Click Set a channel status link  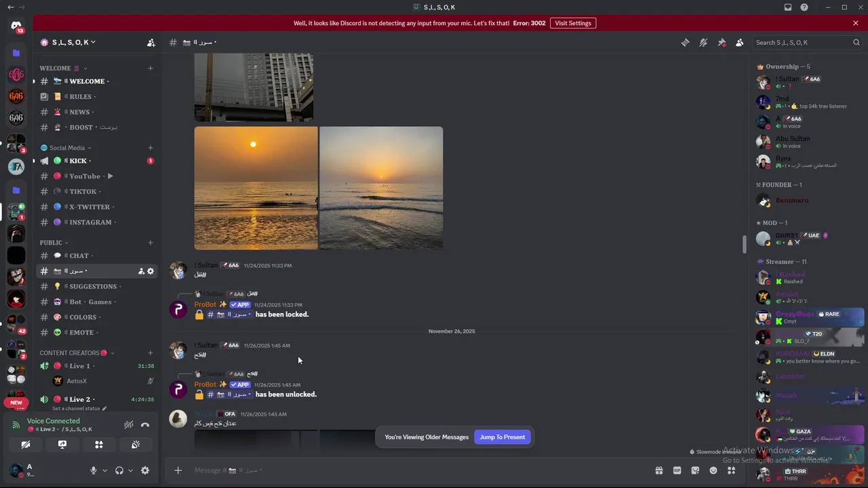tap(79, 409)
